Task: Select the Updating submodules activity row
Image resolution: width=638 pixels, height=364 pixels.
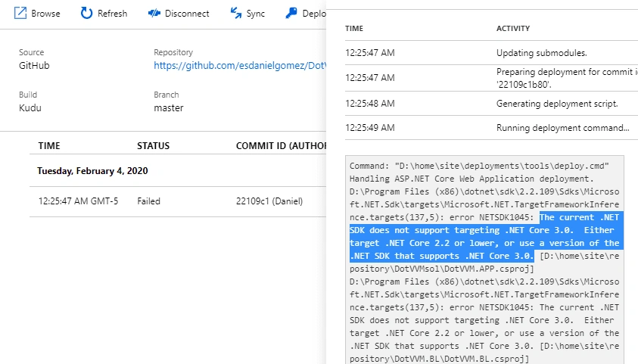Action: (491, 53)
